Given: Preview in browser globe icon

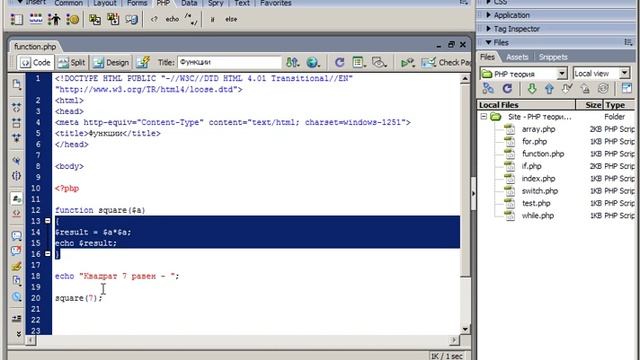Looking at the screenshot, I should point(313,62).
